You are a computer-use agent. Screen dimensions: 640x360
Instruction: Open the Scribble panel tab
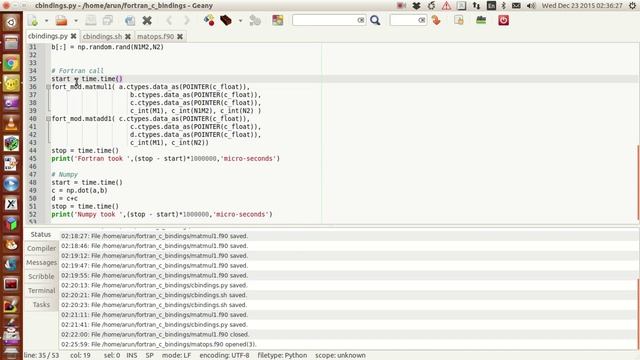pyautogui.click(x=41, y=277)
